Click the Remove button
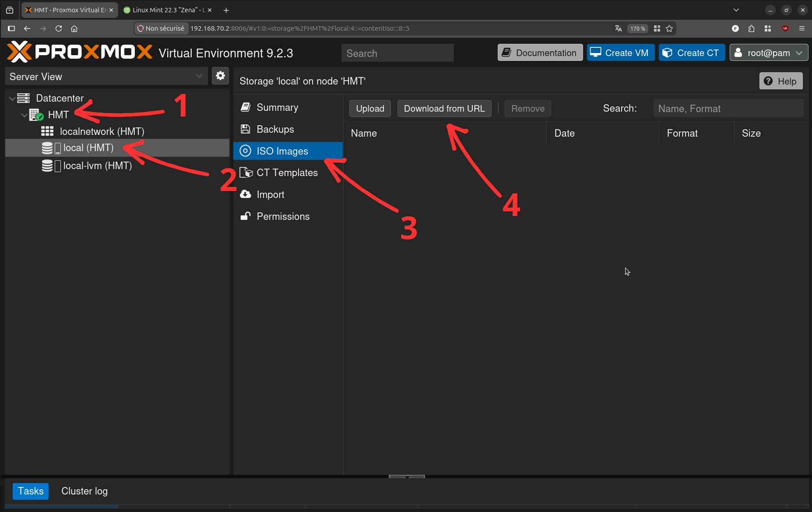This screenshot has width=812, height=512. 528,109
